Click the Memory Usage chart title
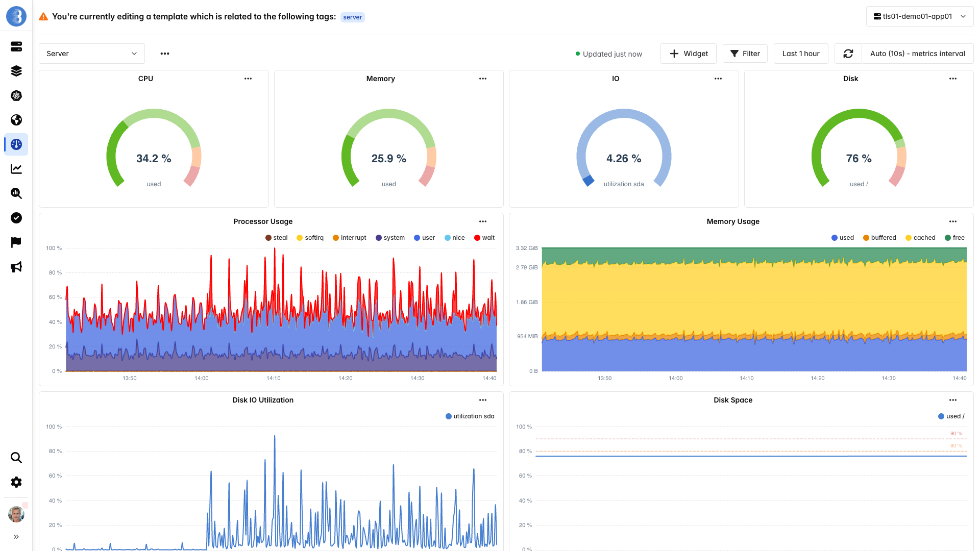Viewport: 980px width, 551px height. point(733,221)
